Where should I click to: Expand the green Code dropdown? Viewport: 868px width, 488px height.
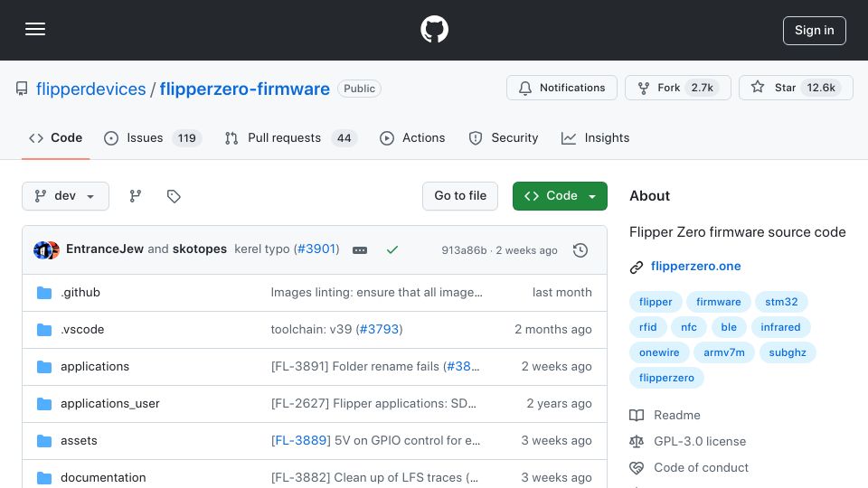560,196
